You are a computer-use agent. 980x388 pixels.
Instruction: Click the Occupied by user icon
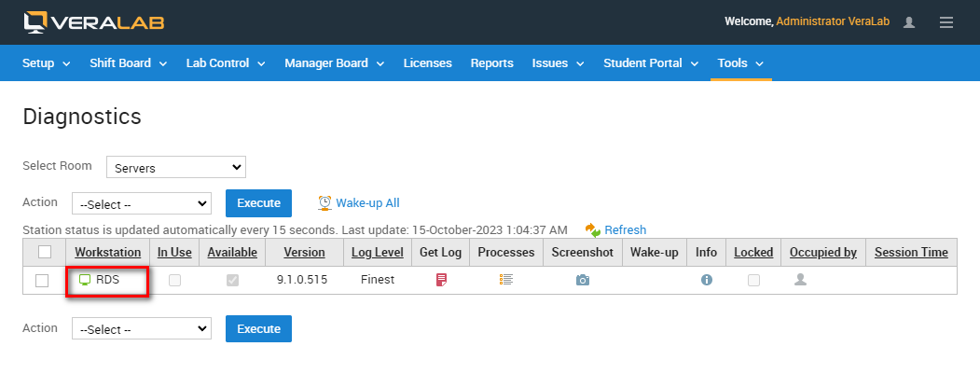click(800, 280)
